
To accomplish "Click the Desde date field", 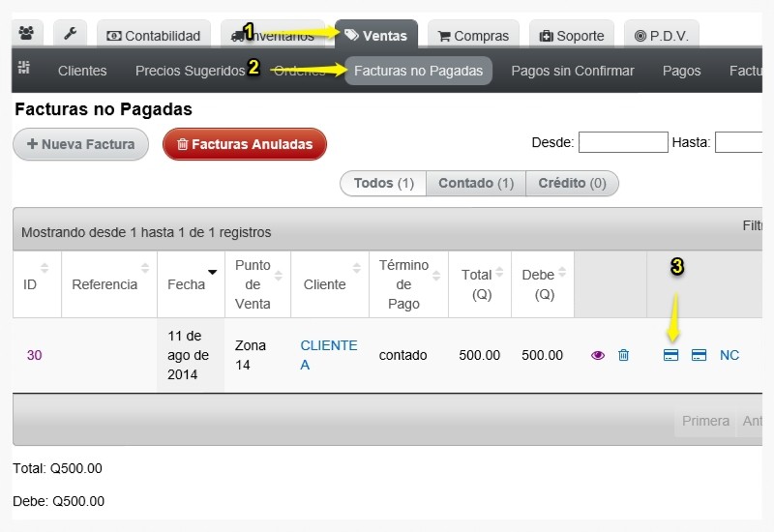I will [x=623, y=142].
